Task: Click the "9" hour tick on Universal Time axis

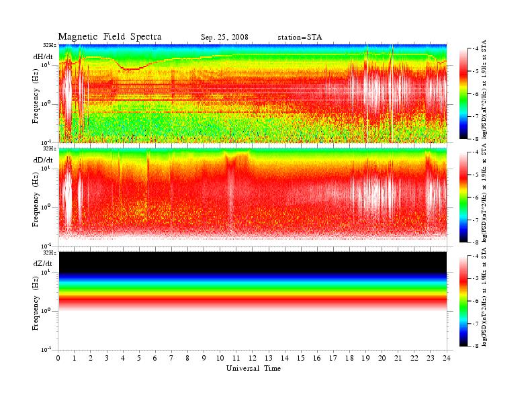Action: point(204,358)
